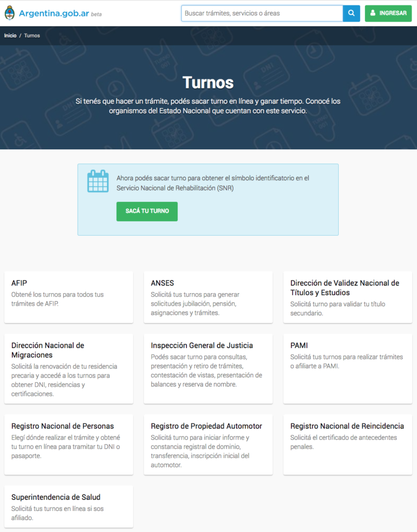Click the calendar icon in the SNR notice

98,181
